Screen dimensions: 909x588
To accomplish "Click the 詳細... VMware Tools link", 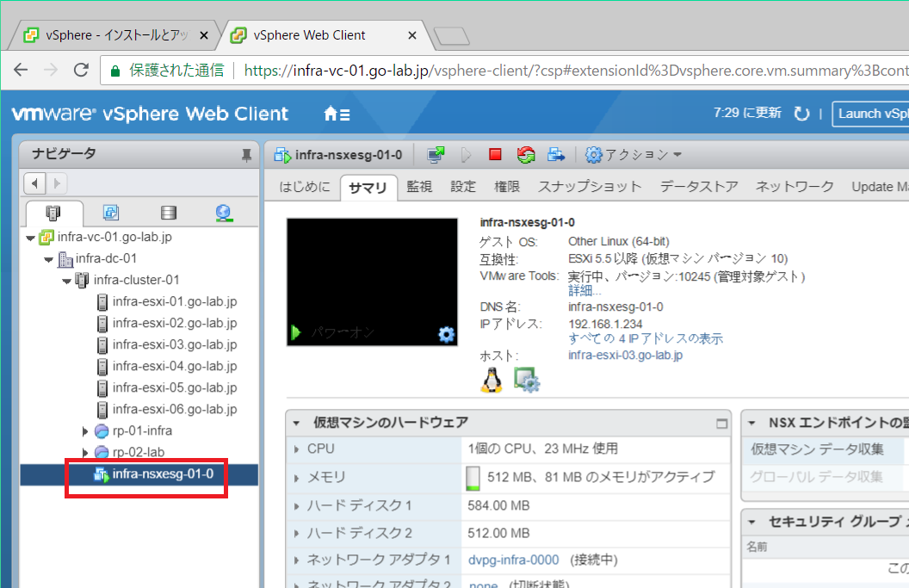I will click(x=584, y=290).
